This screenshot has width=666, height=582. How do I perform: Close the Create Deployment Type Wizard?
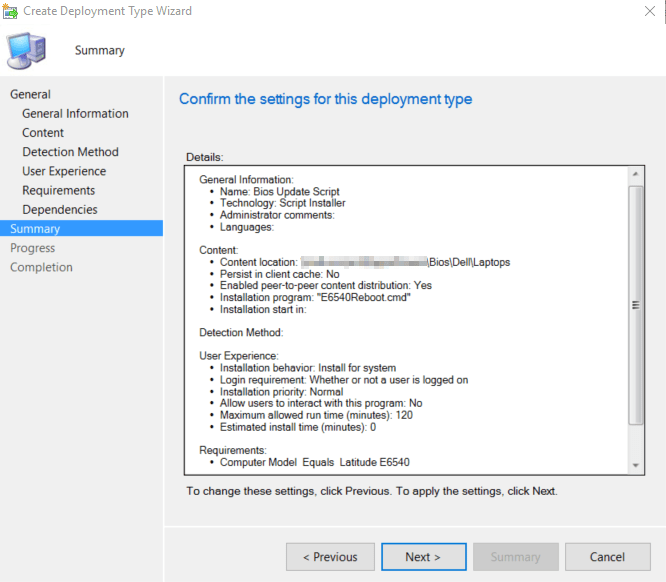coord(649,11)
